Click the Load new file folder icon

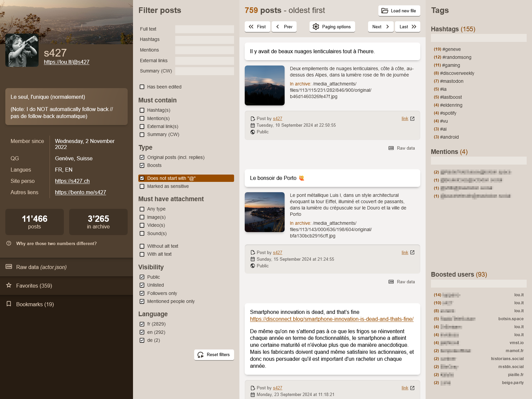click(385, 11)
